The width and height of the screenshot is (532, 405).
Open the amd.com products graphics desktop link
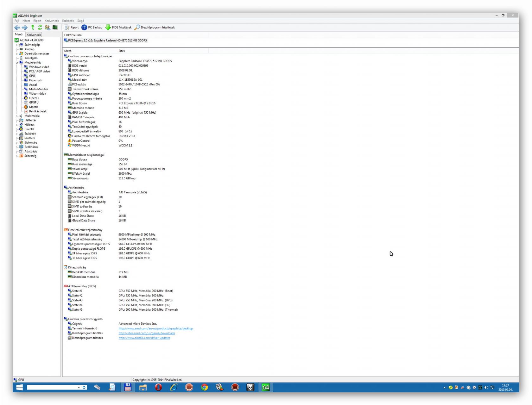[156, 328]
